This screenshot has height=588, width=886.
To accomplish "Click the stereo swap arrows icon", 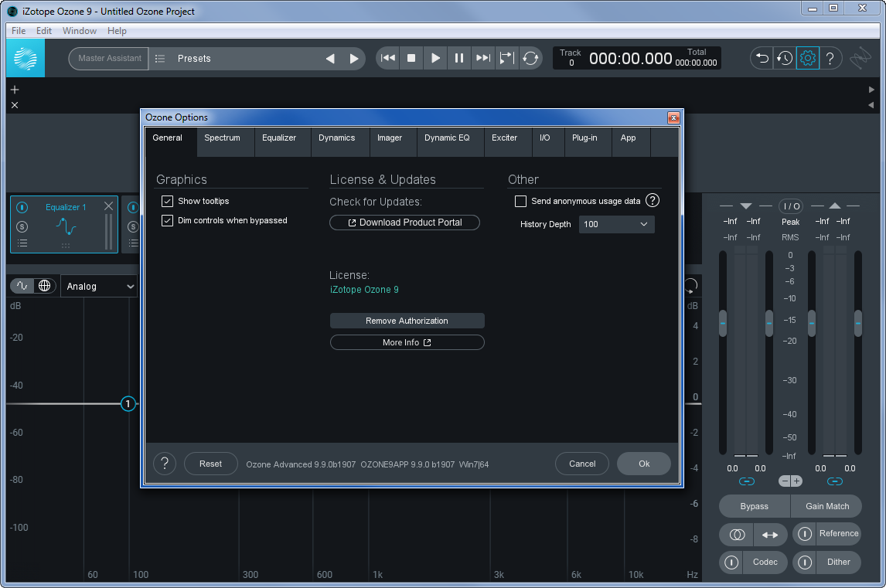I will pyautogui.click(x=770, y=535).
